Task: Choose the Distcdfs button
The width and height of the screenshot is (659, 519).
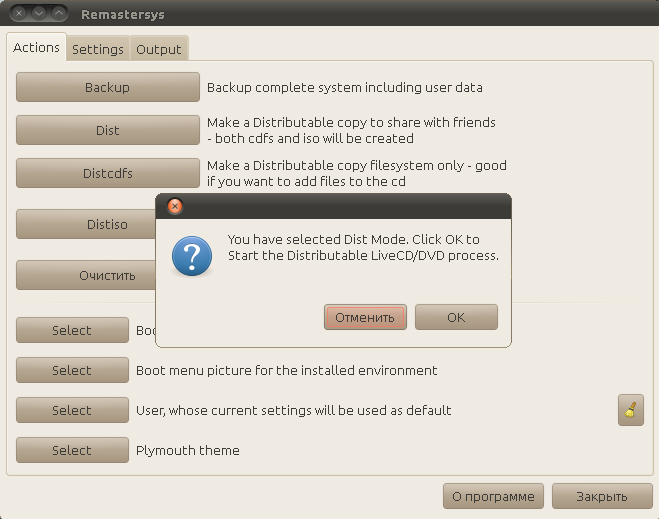Action: click(x=107, y=173)
